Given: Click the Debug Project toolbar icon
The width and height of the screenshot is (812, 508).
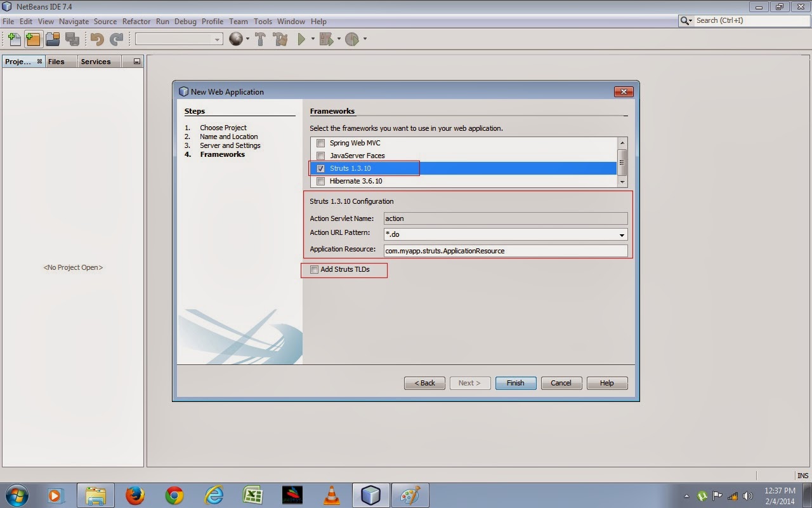Looking at the screenshot, I should pos(327,39).
